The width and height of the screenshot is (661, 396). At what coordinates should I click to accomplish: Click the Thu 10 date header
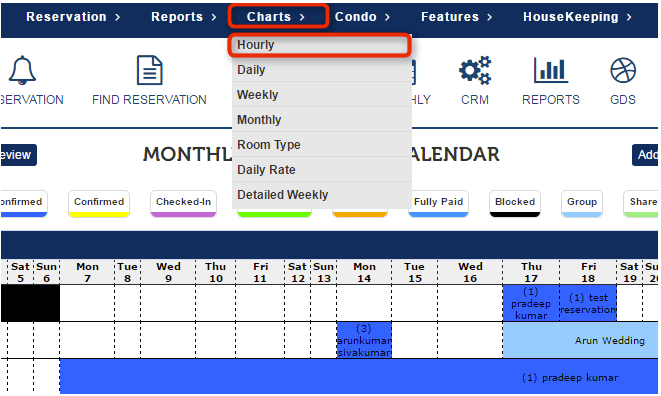[x=215, y=272]
